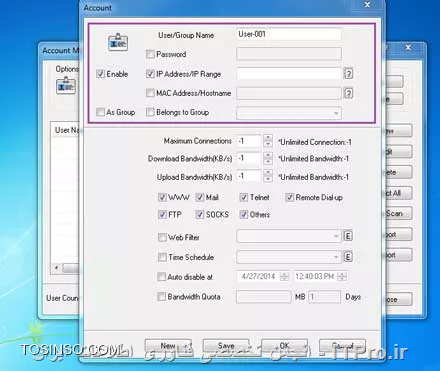Open the Time Schedule editor E button
The height and width of the screenshot is (371, 440).
(x=348, y=257)
